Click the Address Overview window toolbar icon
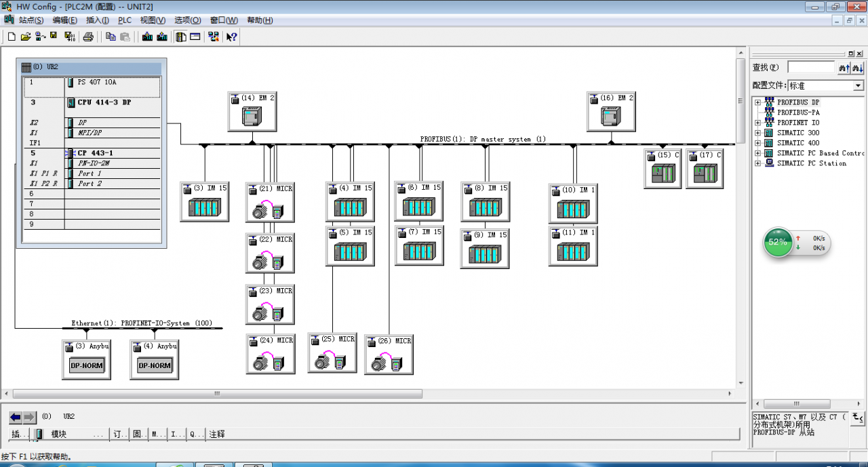 [195, 37]
